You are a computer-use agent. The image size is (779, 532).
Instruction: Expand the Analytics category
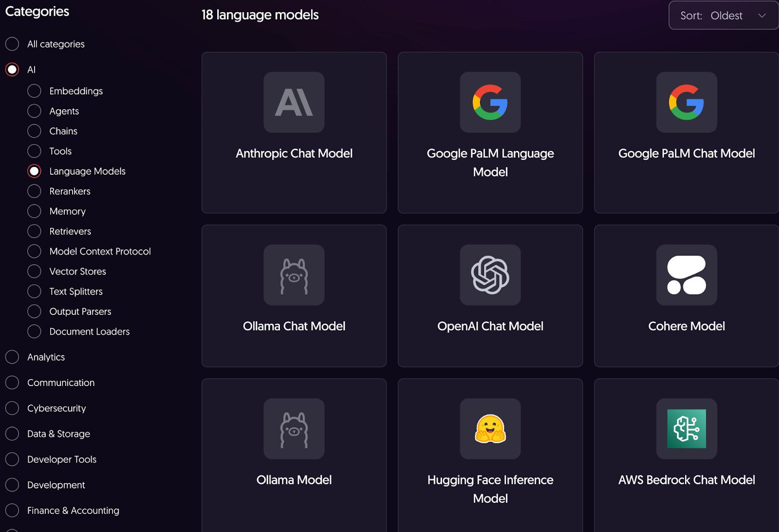[x=12, y=357]
